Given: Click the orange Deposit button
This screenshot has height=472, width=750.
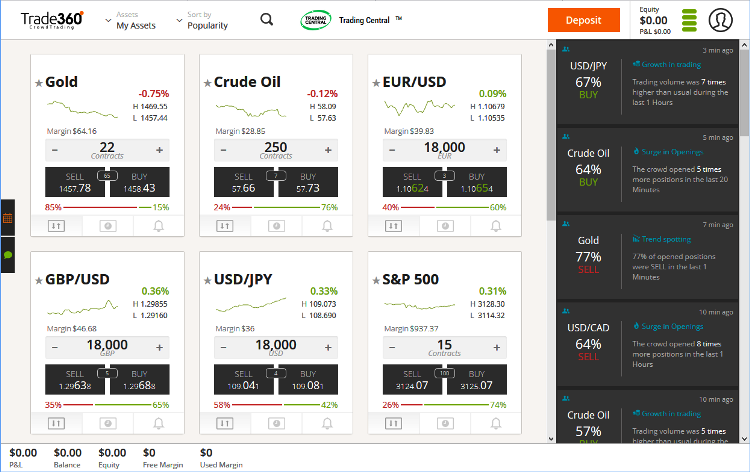Looking at the screenshot, I should (584, 20).
